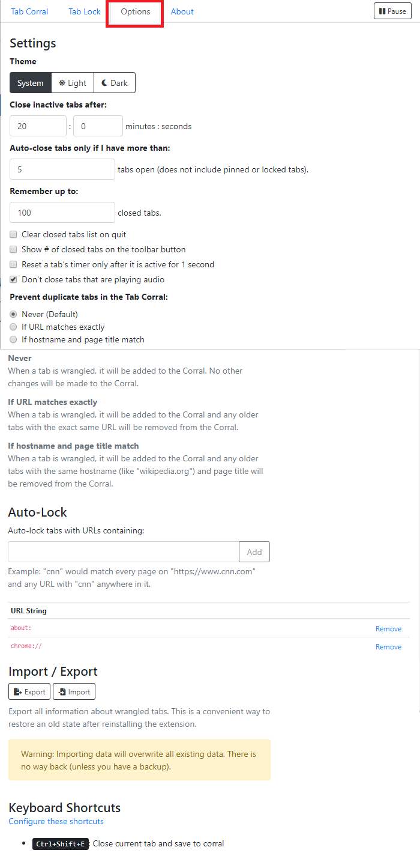Open Configure these shortcuts link
This screenshot has width=420, height=868.
tap(56, 821)
